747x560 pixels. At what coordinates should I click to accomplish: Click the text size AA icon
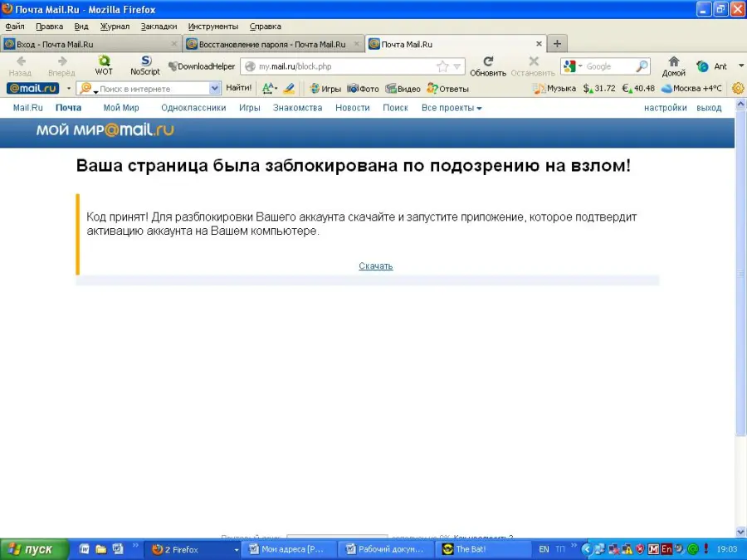click(269, 88)
